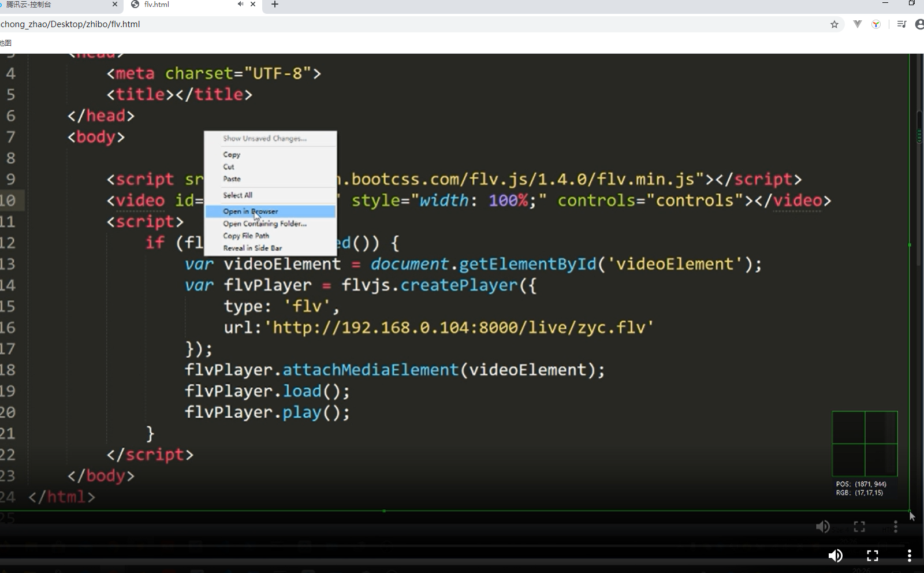Close the flv.html tab

coord(253,4)
